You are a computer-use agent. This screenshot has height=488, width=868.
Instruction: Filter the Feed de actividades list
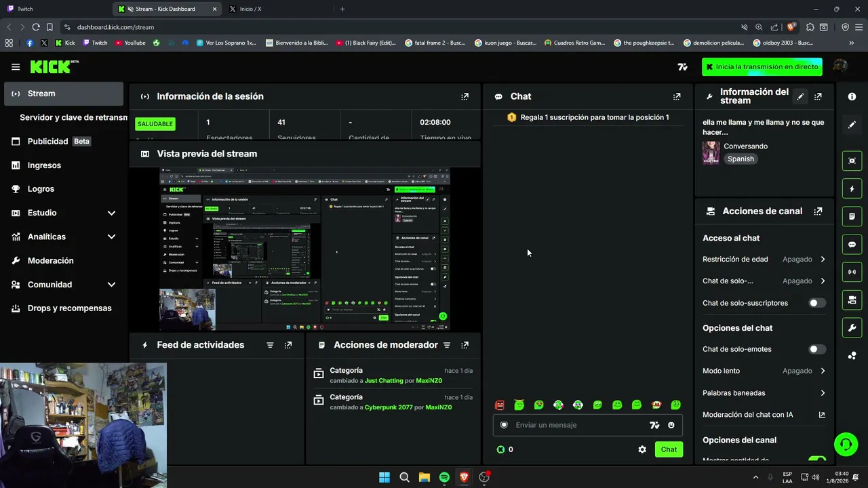pos(270,345)
